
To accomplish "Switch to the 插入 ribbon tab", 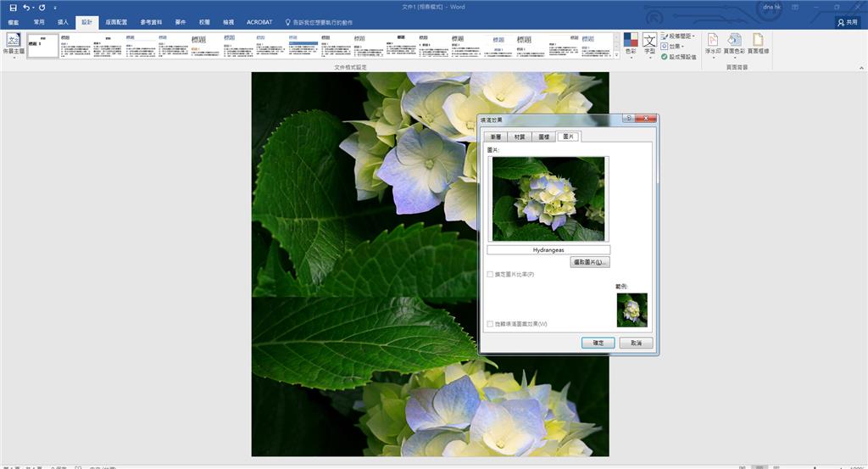I will (x=63, y=22).
